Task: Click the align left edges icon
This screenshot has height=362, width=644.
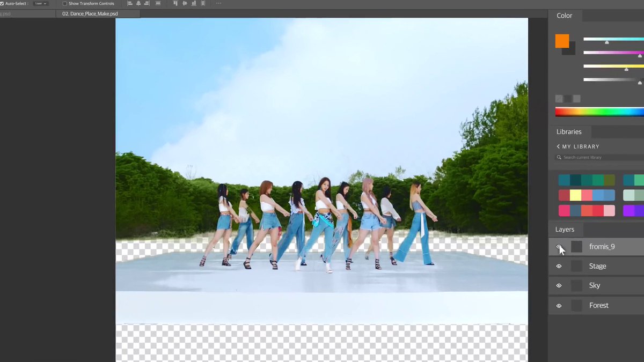Action: [x=130, y=3]
